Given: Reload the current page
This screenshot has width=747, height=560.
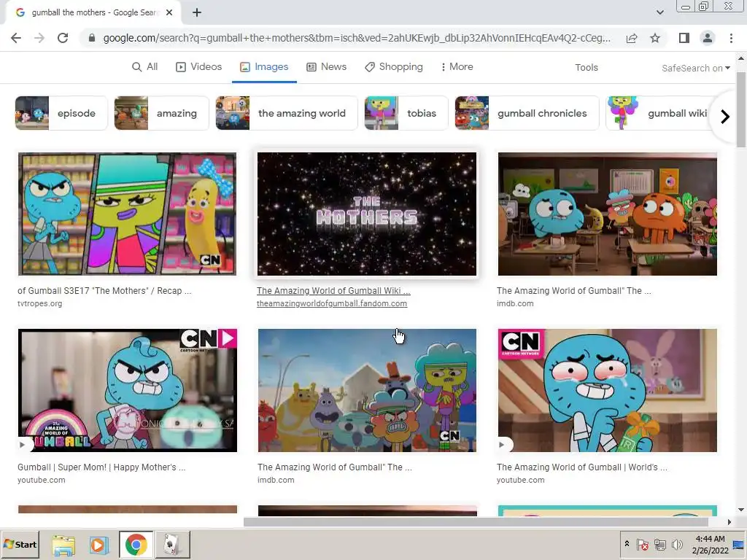Looking at the screenshot, I should pyautogui.click(x=63, y=38).
